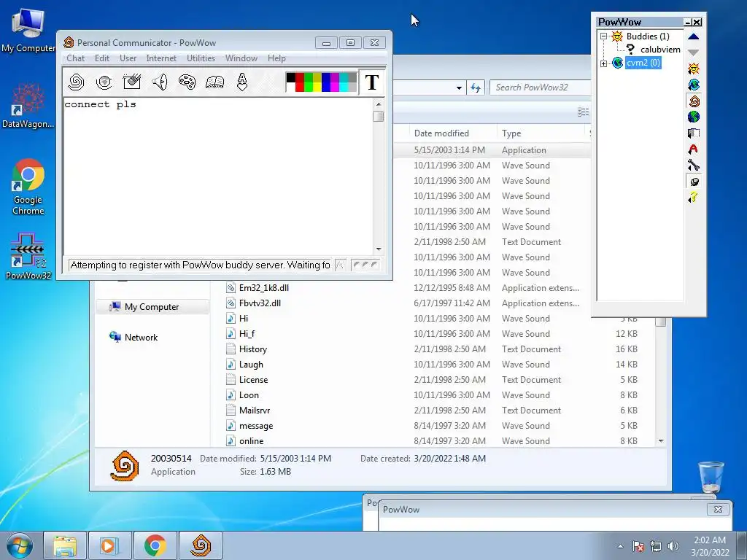Open the Chat menu
747x560 pixels.
coord(75,58)
